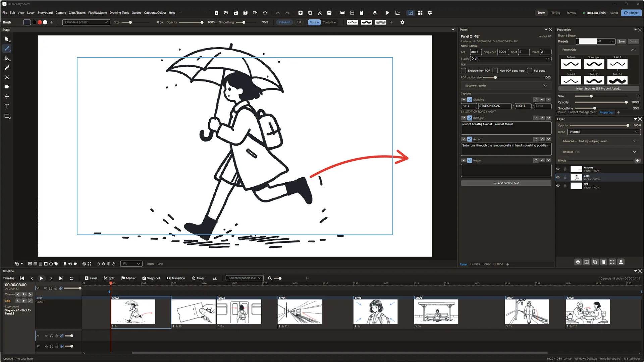Open the Captions/Colour menu
Screen dimensions: 644x362
pos(155,13)
